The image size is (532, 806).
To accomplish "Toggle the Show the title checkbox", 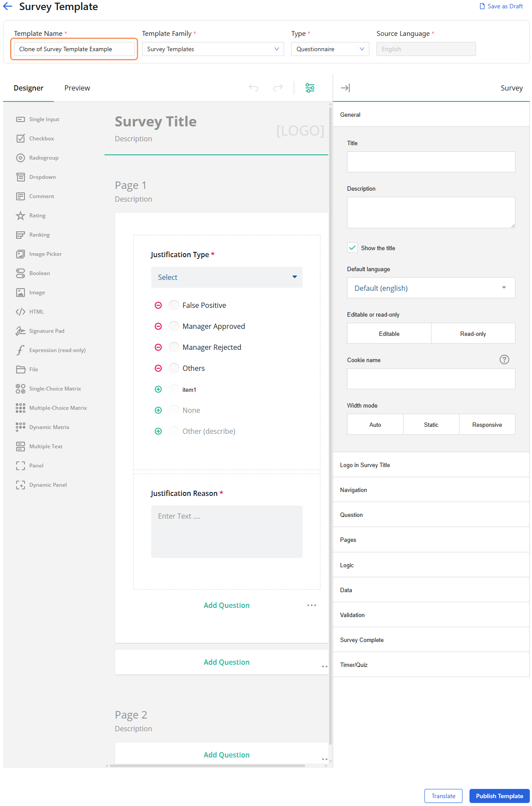I will 352,248.
